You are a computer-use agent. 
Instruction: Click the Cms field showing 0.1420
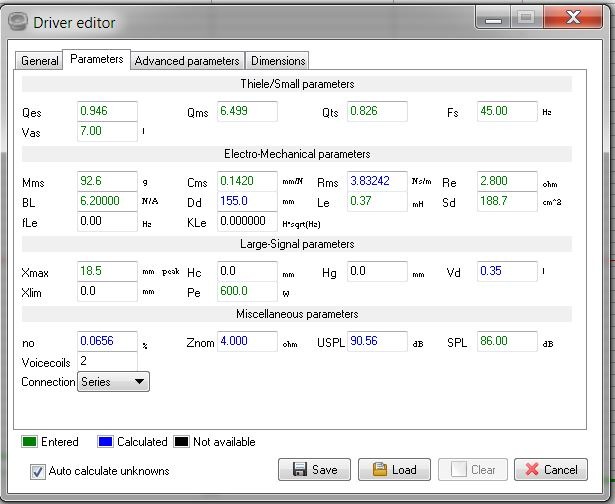tap(247, 181)
